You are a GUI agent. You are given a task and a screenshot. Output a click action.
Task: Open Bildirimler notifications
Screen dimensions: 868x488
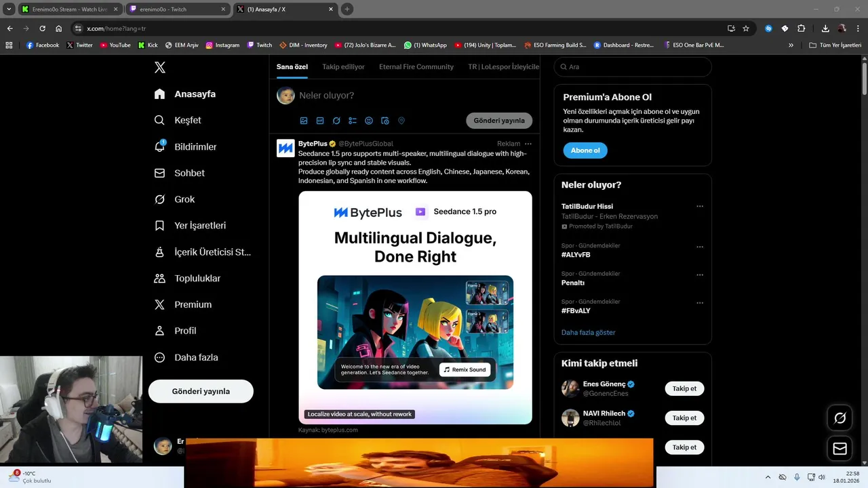pyautogui.click(x=186, y=146)
